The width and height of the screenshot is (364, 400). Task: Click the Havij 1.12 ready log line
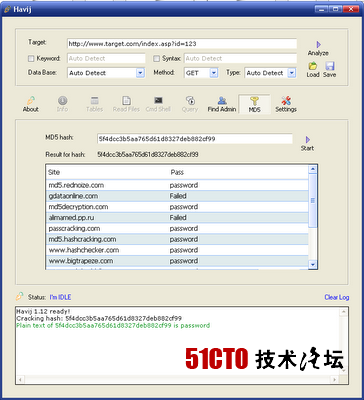pyautogui.click(x=43, y=312)
